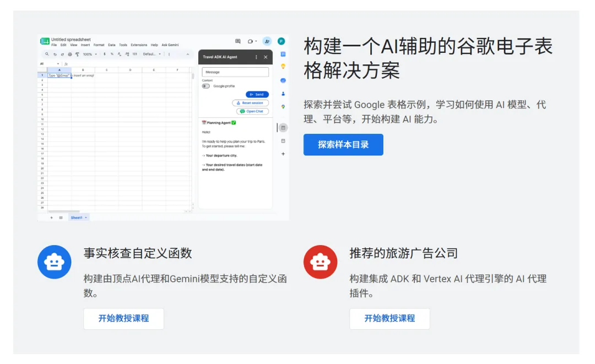
Task: Open the File menu
Action: tap(54, 45)
